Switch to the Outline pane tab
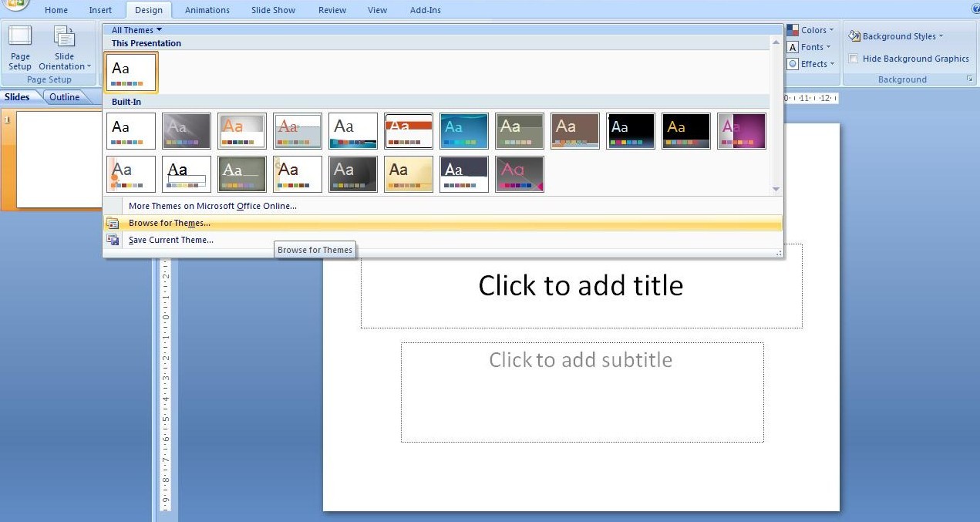The image size is (980, 522). pos(65,97)
